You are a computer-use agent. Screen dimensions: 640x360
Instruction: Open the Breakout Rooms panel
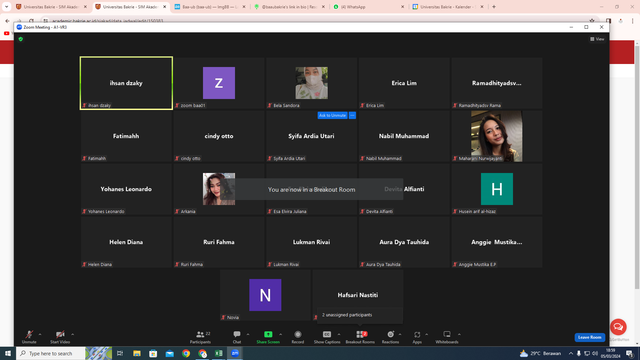pos(360,337)
